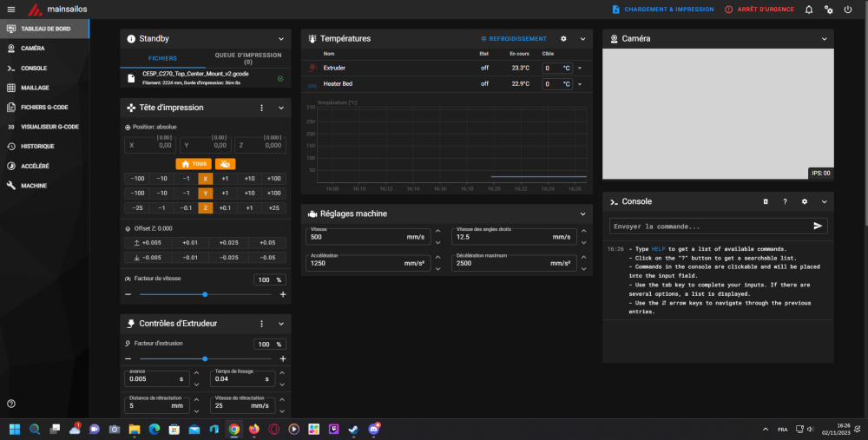Collapse the Caméra panel
Image resolution: width=868 pixels, height=440 pixels.
pos(825,39)
